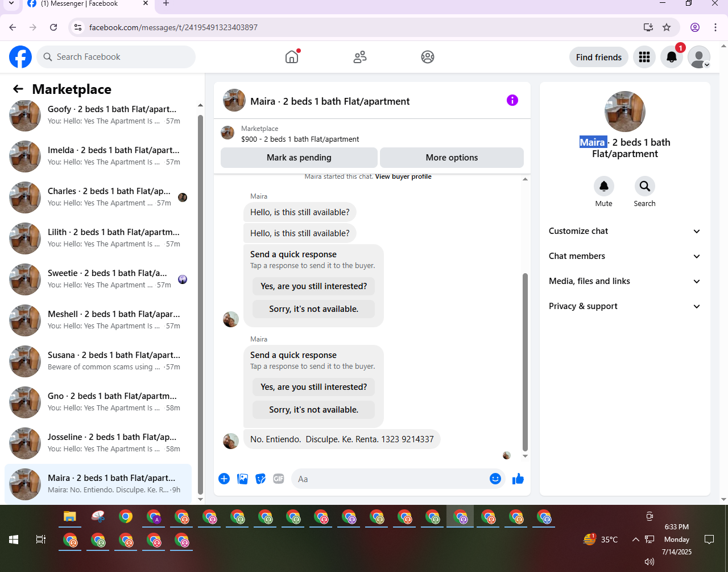Open the emoji picker smiley icon

(495, 479)
